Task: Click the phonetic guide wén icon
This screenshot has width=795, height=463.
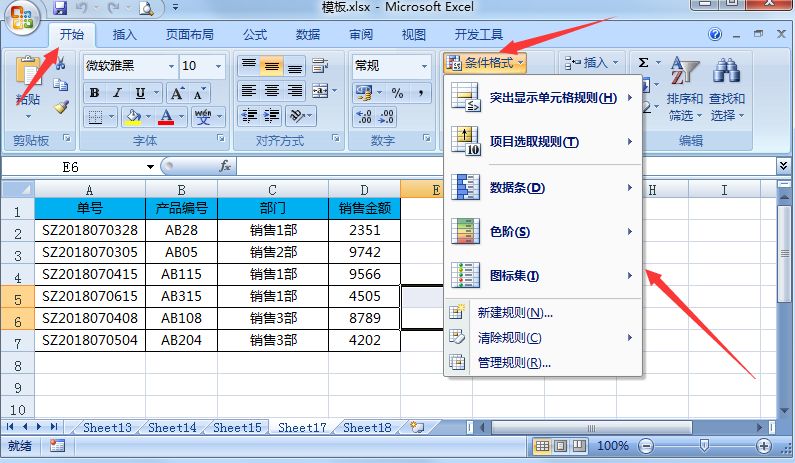Action: (x=203, y=117)
